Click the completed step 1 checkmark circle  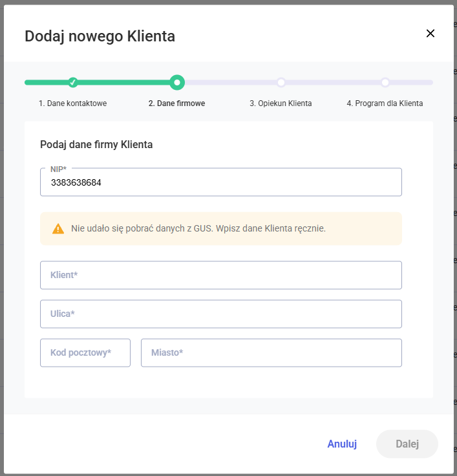point(73,82)
